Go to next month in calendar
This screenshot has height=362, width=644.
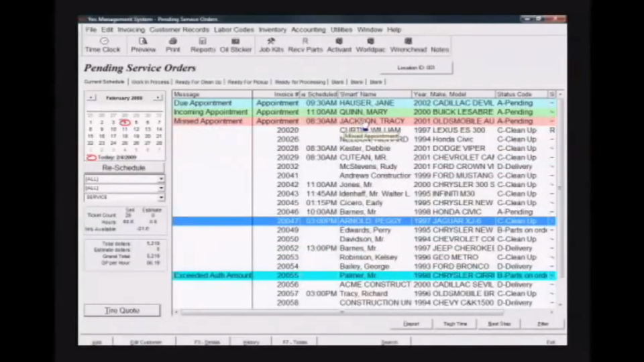[x=158, y=98]
